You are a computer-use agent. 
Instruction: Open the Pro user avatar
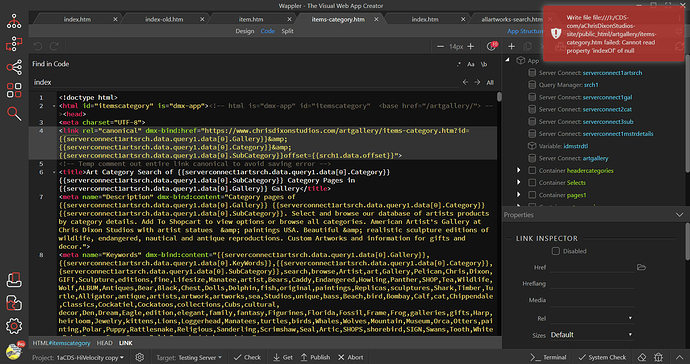[15, 351]
